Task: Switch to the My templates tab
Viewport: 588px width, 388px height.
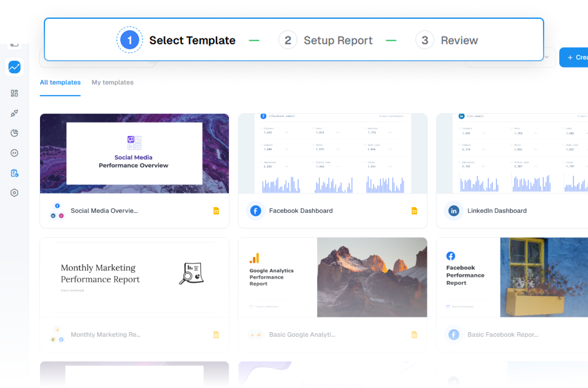Action: (112, 82)
